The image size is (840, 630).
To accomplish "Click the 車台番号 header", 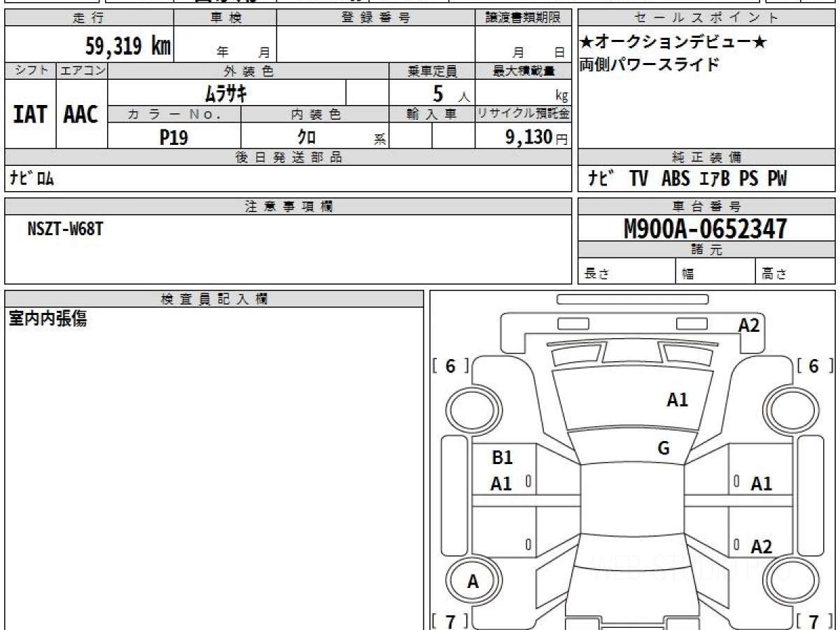I will point(706,206).
